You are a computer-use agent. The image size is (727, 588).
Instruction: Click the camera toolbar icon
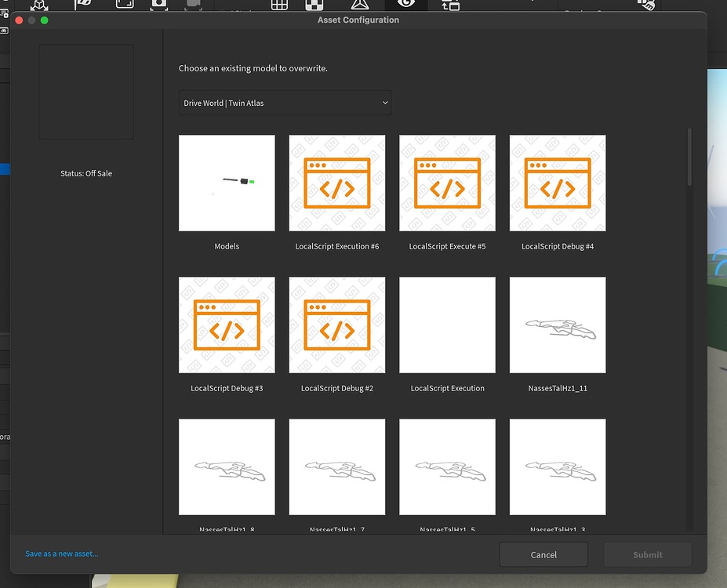point(159,5)
